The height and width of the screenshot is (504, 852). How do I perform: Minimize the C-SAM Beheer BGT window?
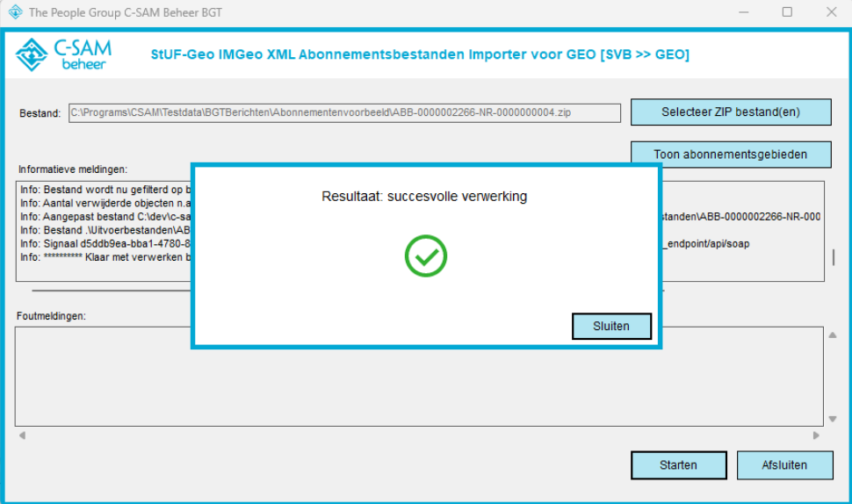coord(744,12)
